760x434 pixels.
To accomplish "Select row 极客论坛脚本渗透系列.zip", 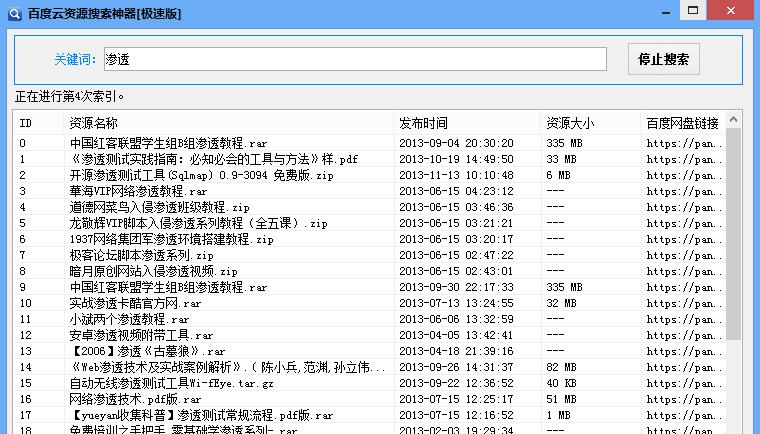I will (370, 255).
